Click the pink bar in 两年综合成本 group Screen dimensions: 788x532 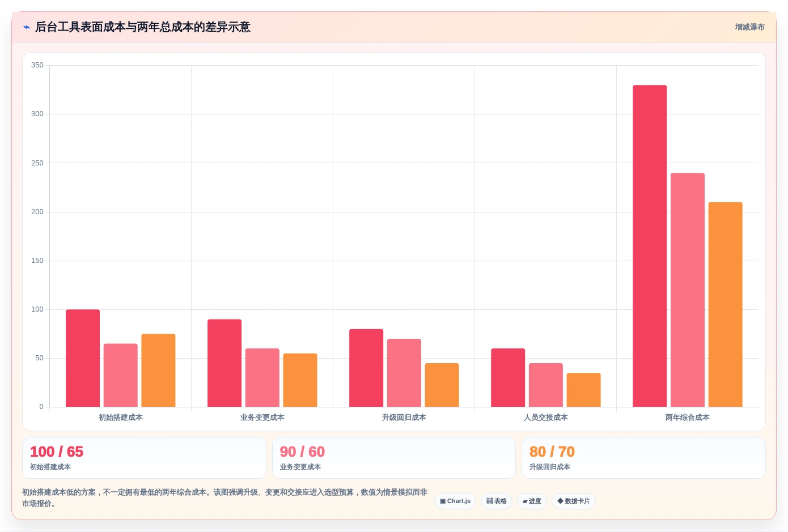[688, 290]
